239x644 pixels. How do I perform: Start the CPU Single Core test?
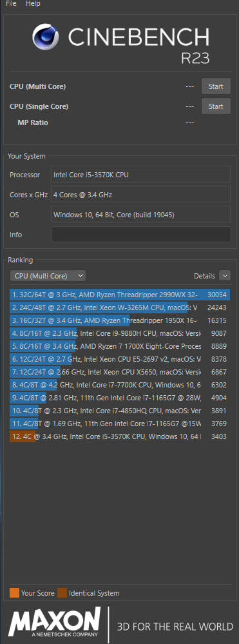tap(216, 106)
